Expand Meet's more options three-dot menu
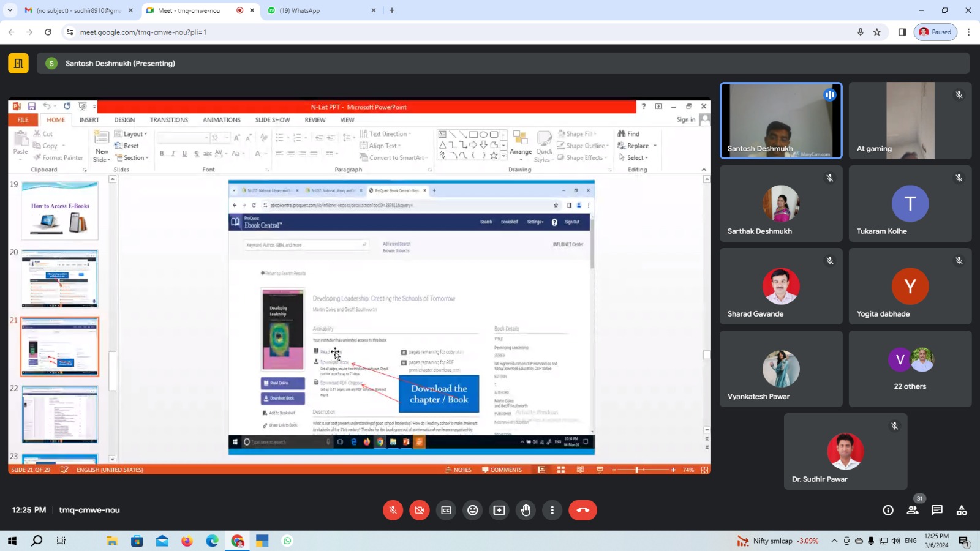Viewport: 980px width, 551px height. (552, 510)
